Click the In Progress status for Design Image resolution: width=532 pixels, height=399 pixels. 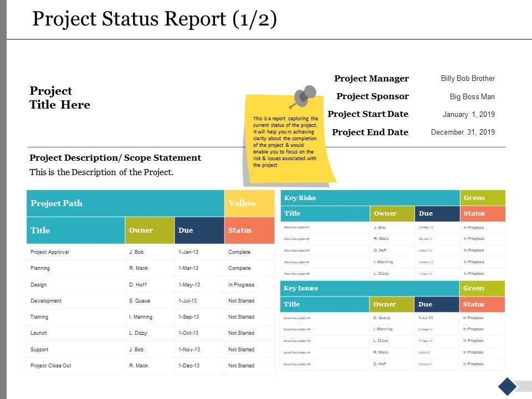point(241,285)
